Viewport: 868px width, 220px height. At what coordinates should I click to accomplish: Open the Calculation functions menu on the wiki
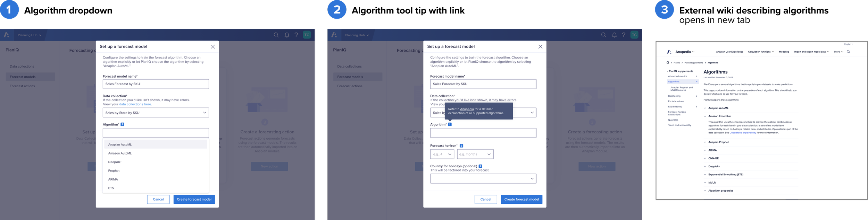coord(761,52)
